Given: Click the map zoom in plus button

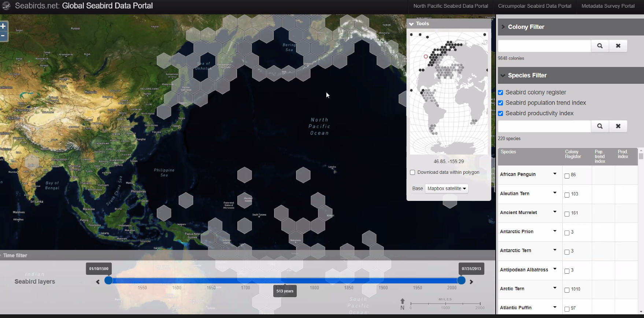Looking at the screenshot, I should [x=3, y=26].
